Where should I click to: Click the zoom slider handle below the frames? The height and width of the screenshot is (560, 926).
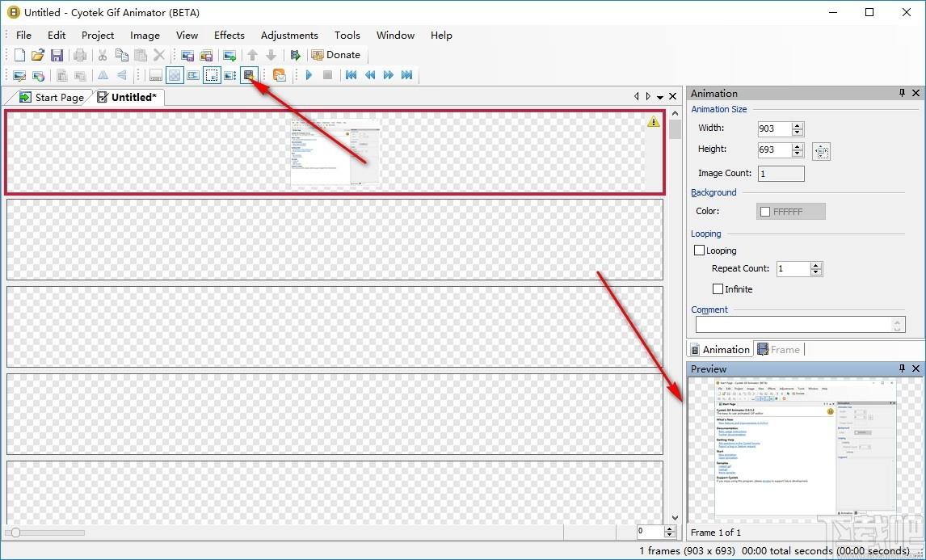pos(16,533)
